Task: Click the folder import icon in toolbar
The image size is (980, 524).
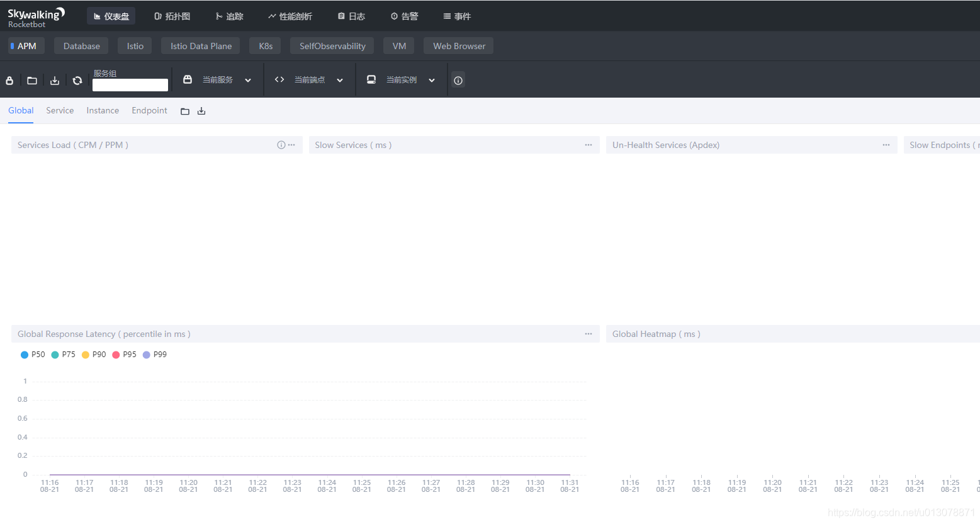Action: (x=32, y=81)
